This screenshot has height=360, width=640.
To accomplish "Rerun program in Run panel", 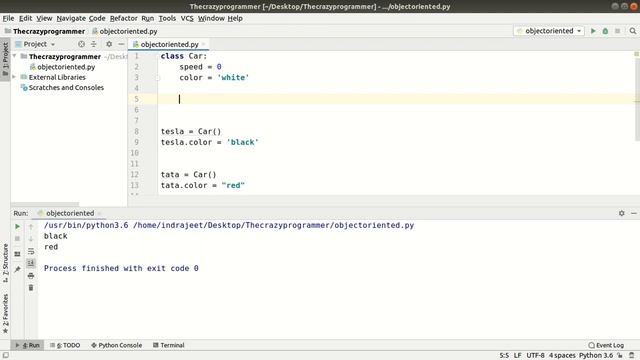I will (17, 226).
